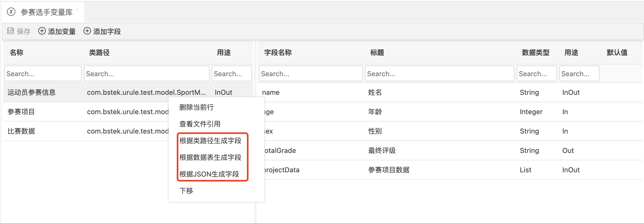The width and height of the screenshot is (644, 223).
Task: Click 下移 to move row down
Action: [x=186, y=191]
